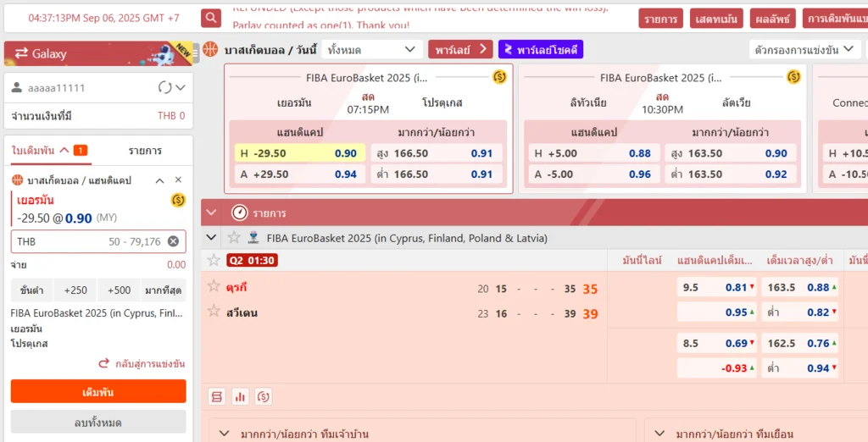This screenshot has height=442, width=868.
Task: Open the ผลลัพธ์ menu in the top bar
Action: pos(771,19)
